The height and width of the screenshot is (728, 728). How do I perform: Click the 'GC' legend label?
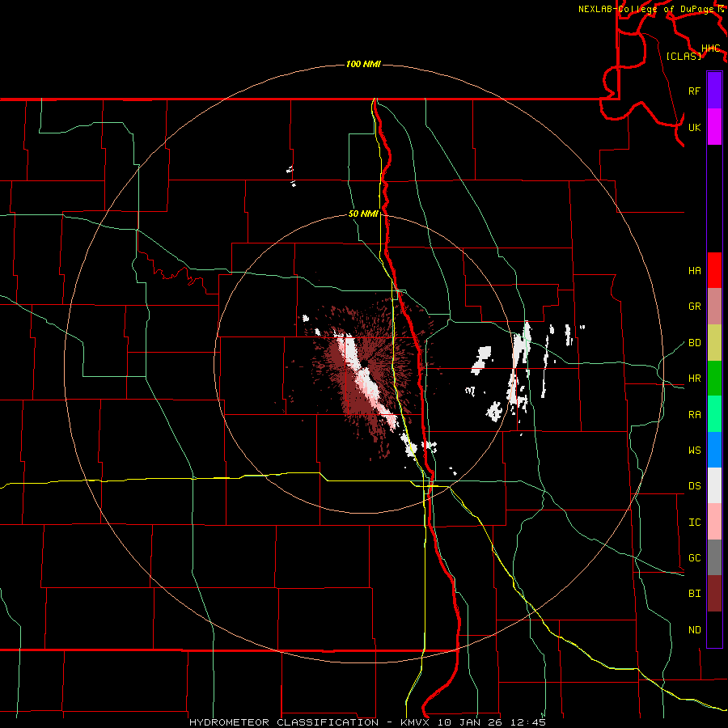694,558
